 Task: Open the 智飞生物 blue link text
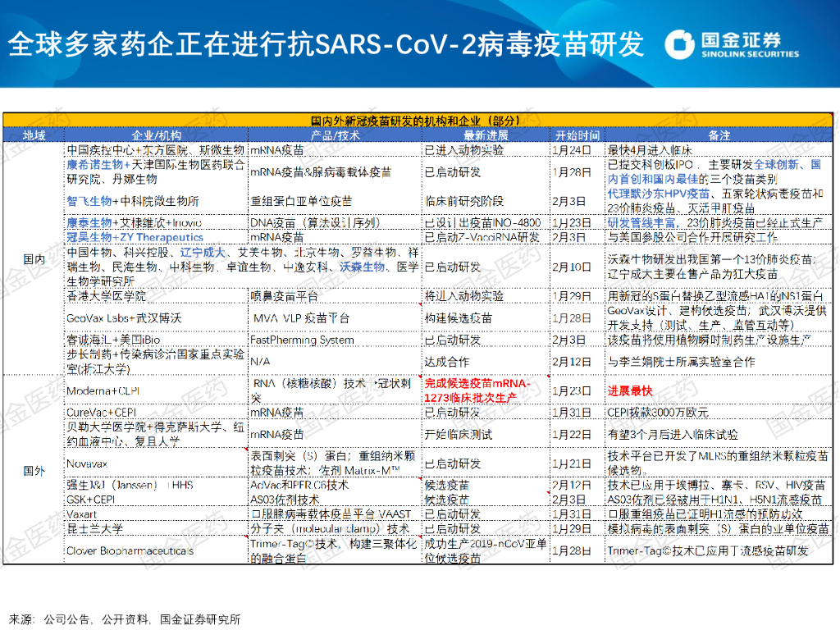(x=89, y=201)
